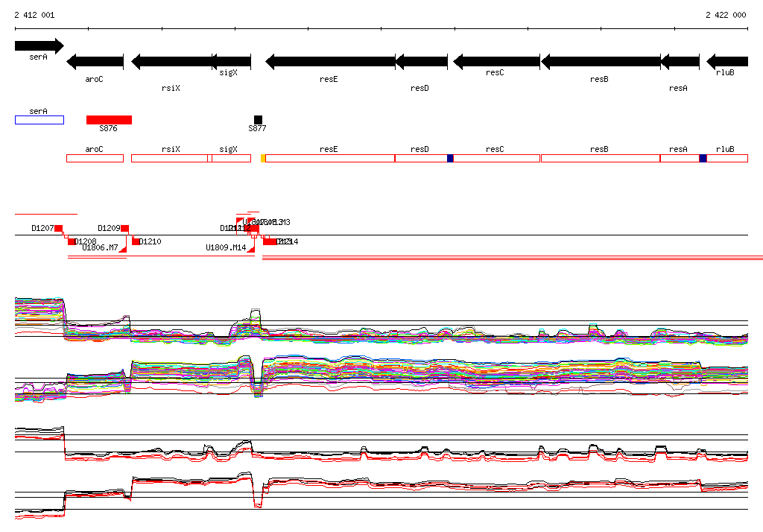Viewport: 763px width, 532px height.
Task: Click the D1207 label text
Action: [x=42, y=228]
